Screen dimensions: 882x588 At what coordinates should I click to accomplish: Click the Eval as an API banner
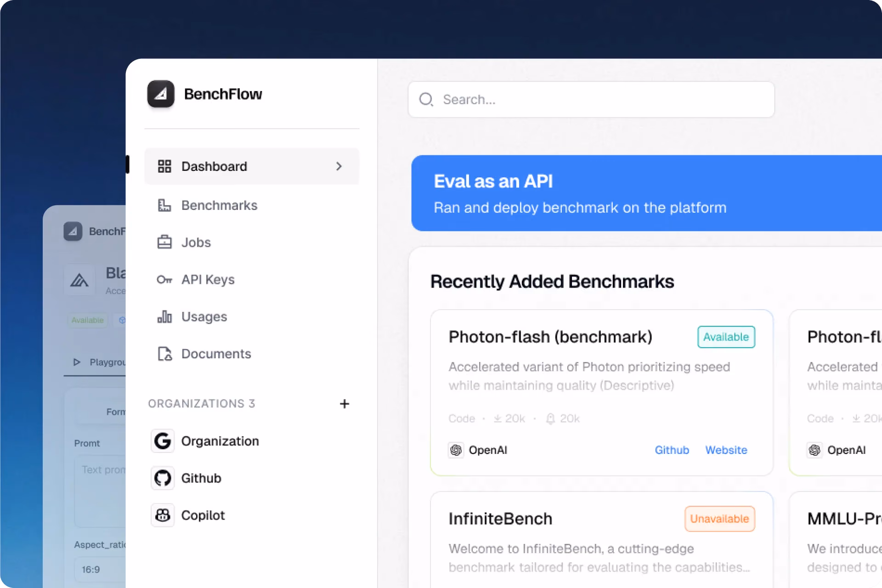[x=646, y=193]
